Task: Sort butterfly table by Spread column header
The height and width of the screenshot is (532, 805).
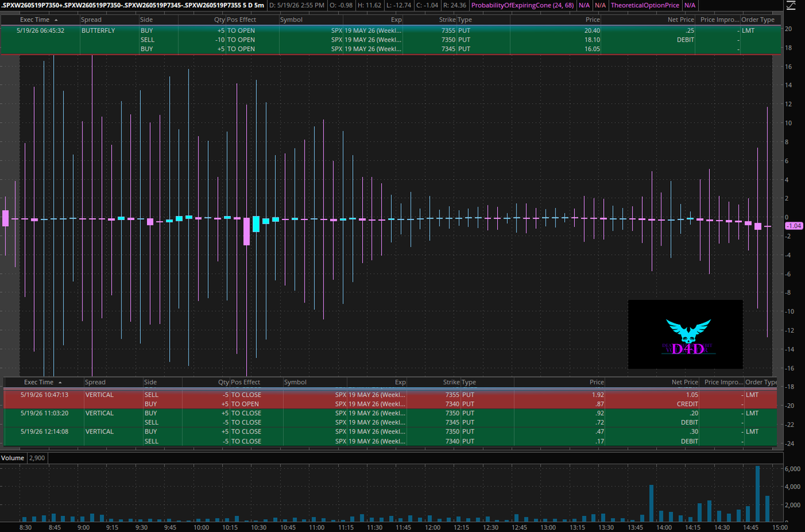Action: [92, 20]
